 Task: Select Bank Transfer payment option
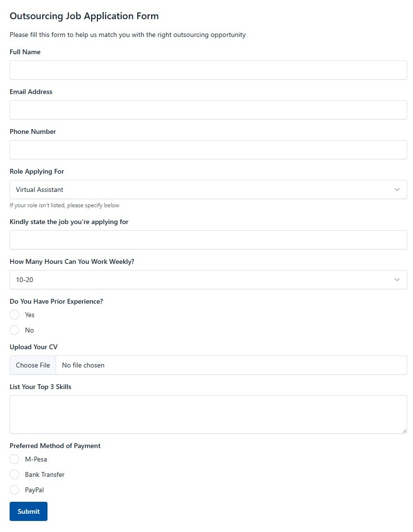(14, 474)
